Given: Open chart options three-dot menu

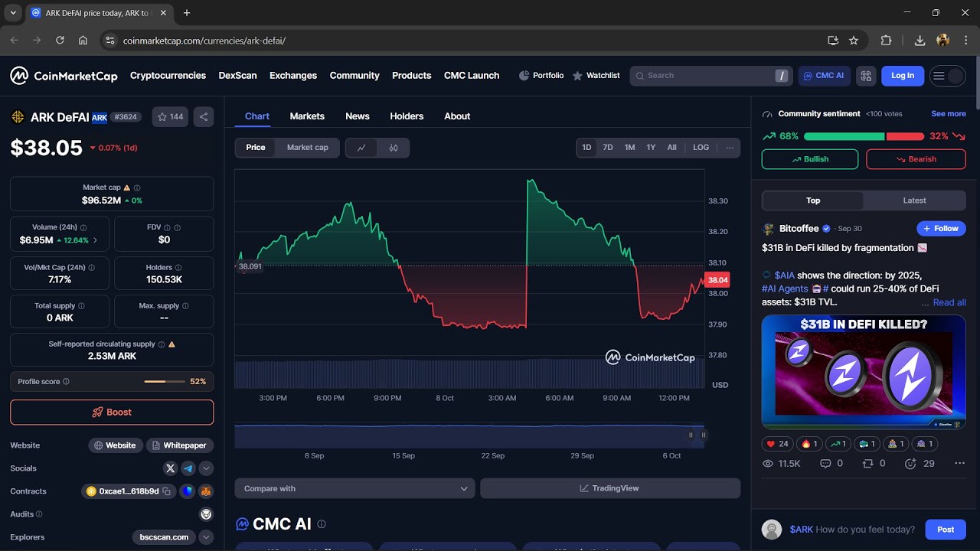Looking at the screenshot, I should point(730,148).
